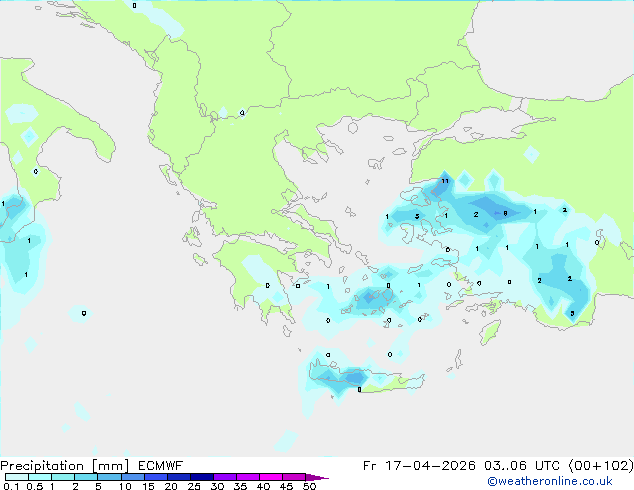The image size is (634, 490).
Task: Click the '8' precipitation value on the map
Action: click(x=505, y=213)
